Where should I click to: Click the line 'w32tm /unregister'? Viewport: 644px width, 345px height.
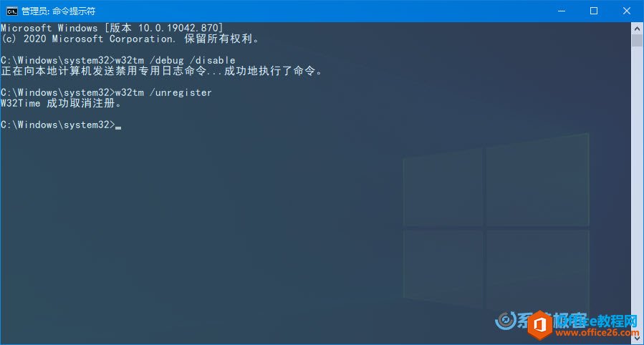pos(163,93)
